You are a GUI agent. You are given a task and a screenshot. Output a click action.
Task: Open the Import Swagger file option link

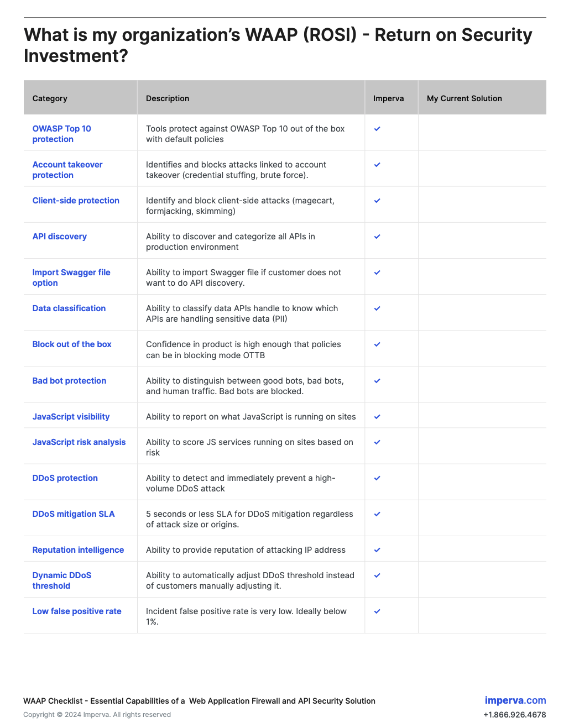coord(71,277)
